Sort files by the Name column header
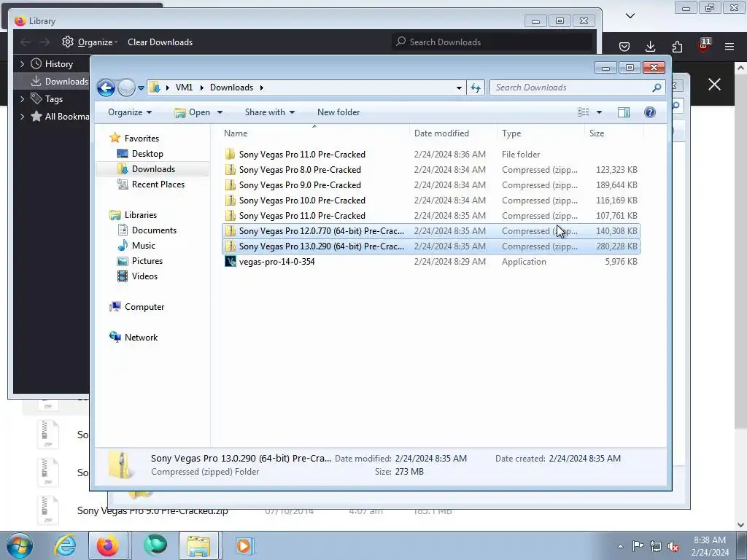The height and width of the screenshot is (560, 747). (314, 133)
